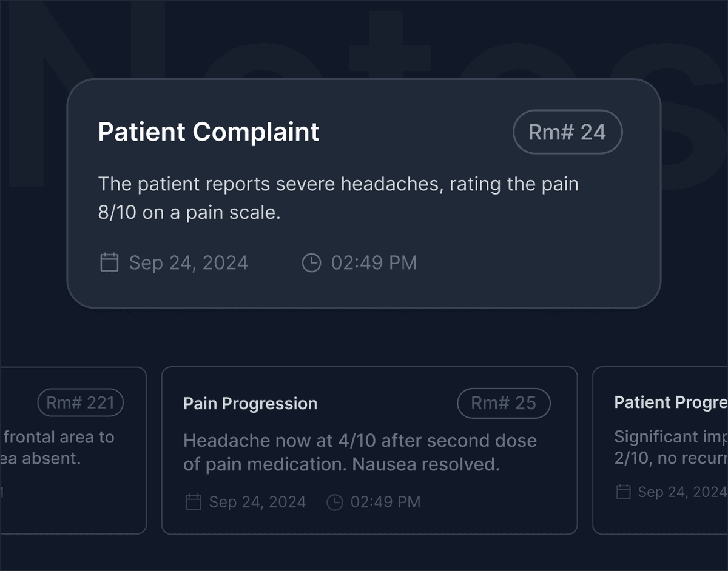Screen dimensions: 728x571
Task: Click 02:49 PM time in Patient Complaint card
Action: (x=374, y=262)
